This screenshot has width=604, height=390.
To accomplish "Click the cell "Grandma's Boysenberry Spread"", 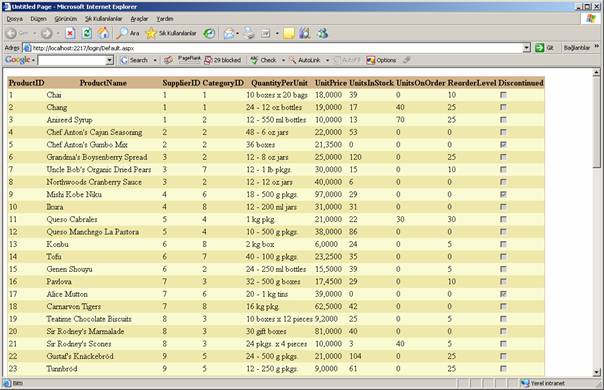I will coord(97,157).
